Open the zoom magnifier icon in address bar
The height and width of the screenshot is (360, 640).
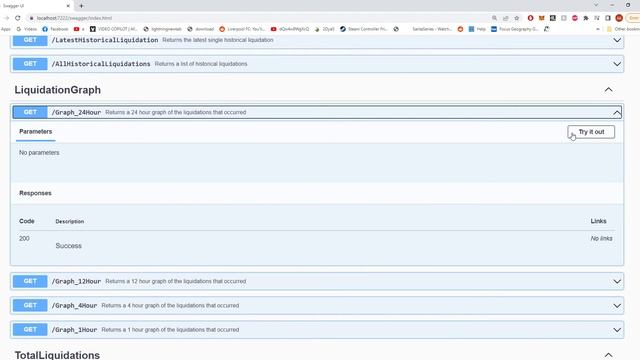(x=494, y=18)
